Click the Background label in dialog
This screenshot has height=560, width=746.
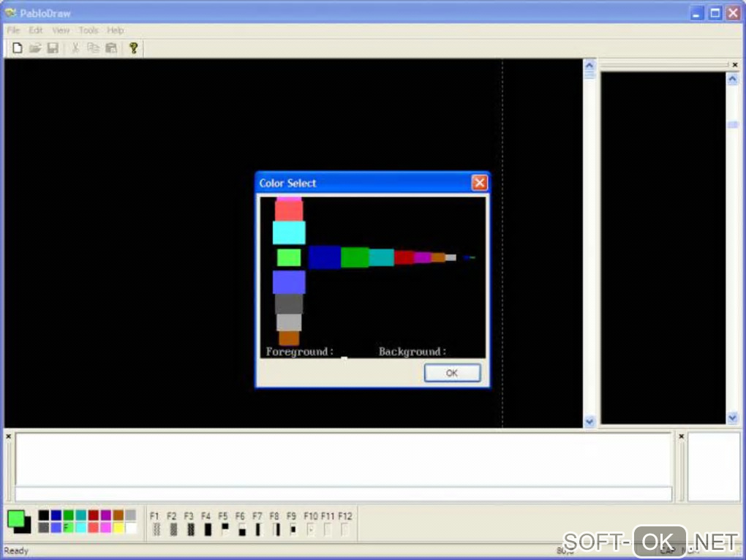(412, 352)
